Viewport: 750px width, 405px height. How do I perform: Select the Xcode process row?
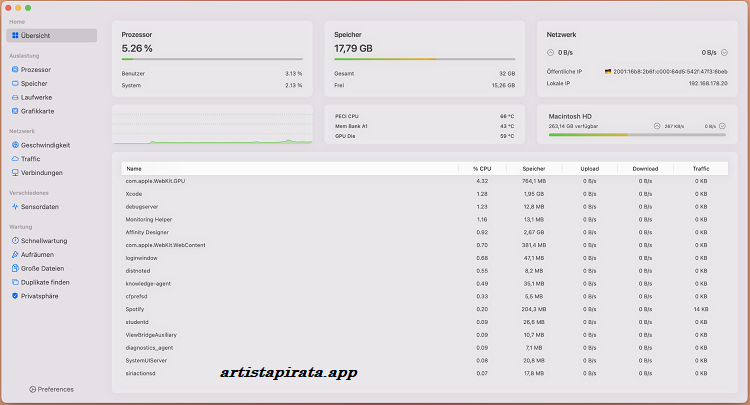click(x=425, y=194)
